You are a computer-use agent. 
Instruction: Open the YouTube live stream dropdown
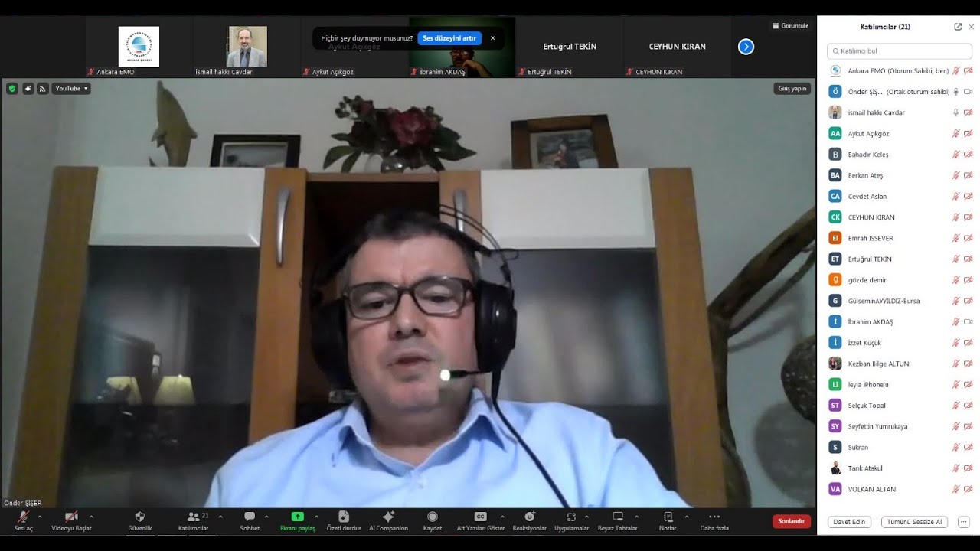[71, 89]
